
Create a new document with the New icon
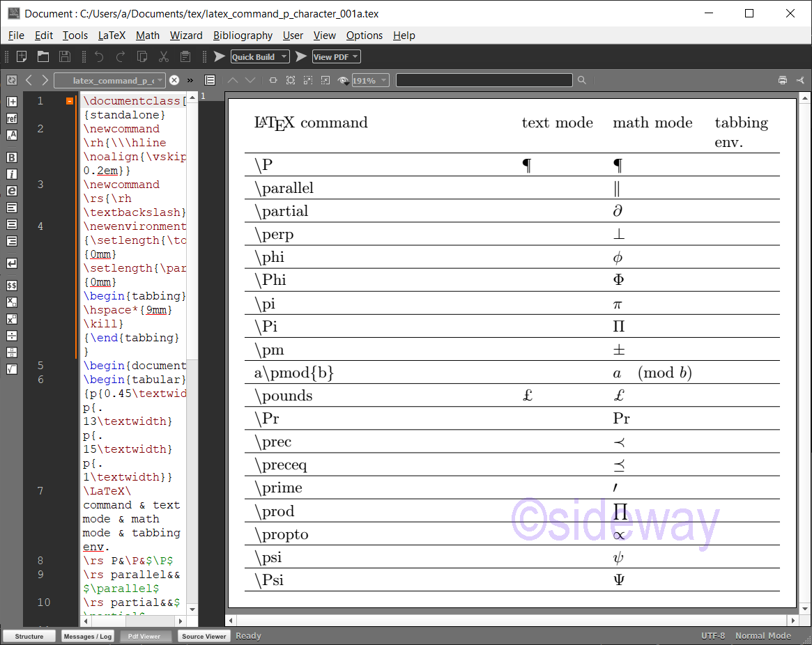pos(22,56)
